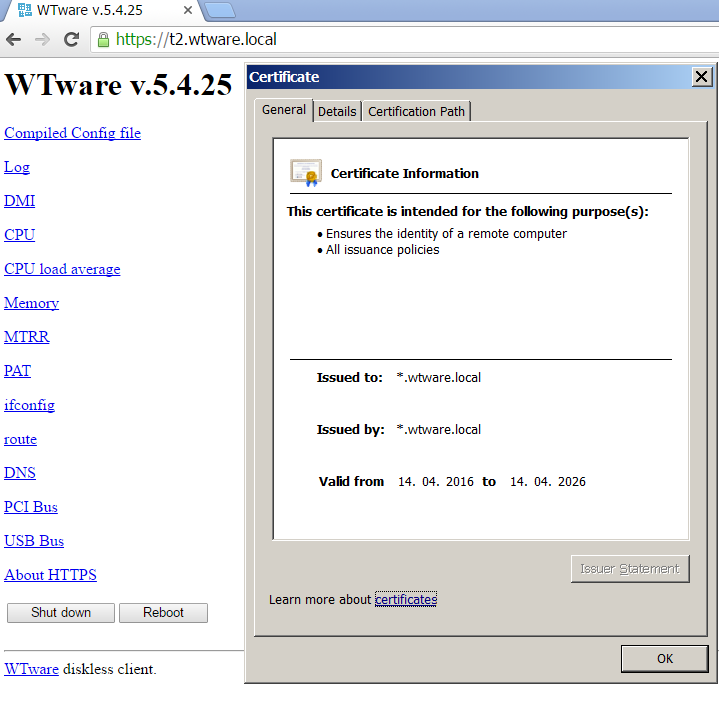This screenshot has width=719, height=711.
Task: Open the USB Bus link
Action: tap(34, 541)
